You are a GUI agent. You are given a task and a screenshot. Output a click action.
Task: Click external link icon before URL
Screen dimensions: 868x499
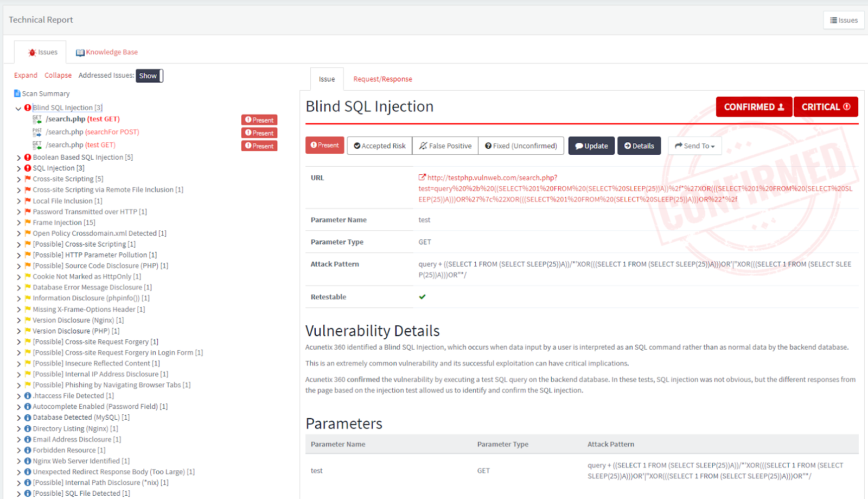coord(422,178)
